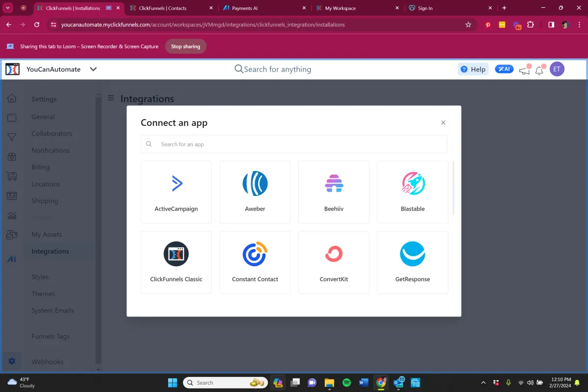
Task: Close the Connect an app dialog
Action: [443, 122]
